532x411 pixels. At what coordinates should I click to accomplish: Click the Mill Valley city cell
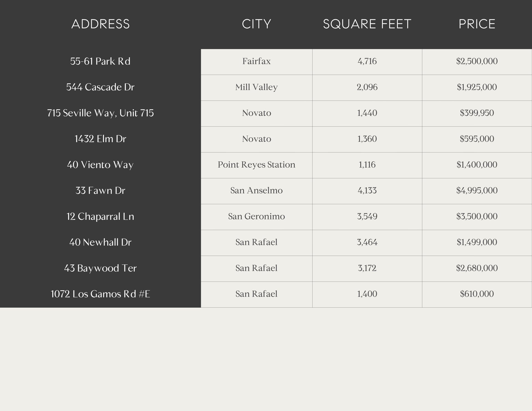click(x=256, y=87)
